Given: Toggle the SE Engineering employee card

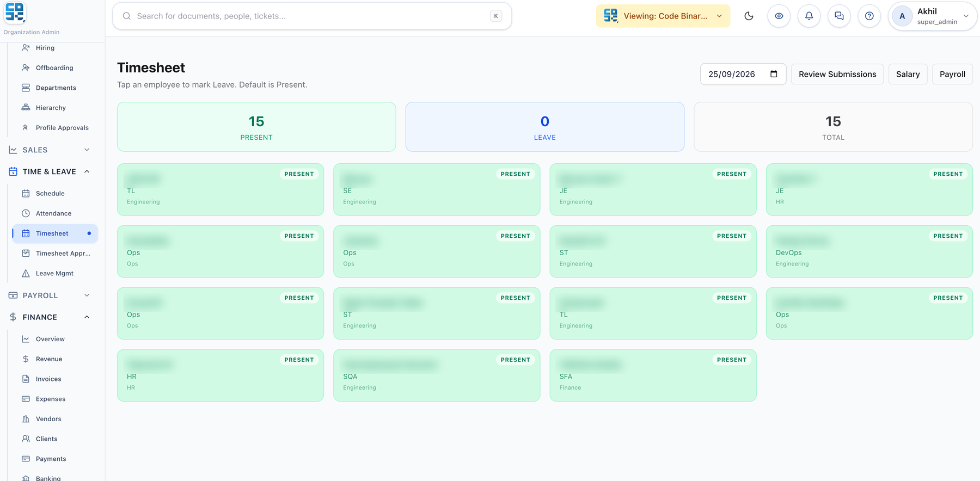Looking at the screenshot, I should coord(437,189).
